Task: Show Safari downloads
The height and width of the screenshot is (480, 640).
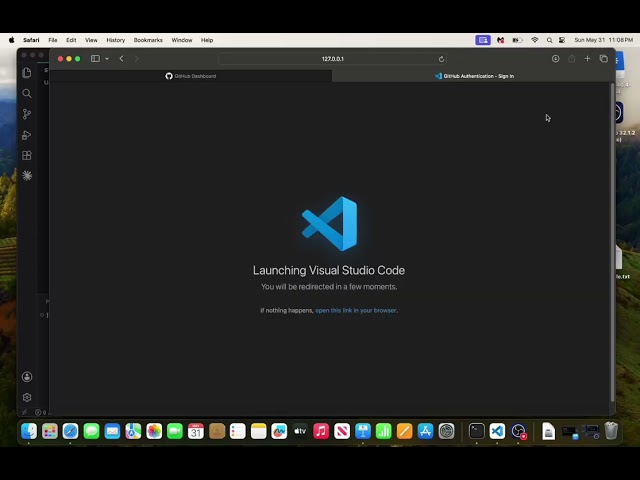Action: pyautogui.click(x=556, y=59)
